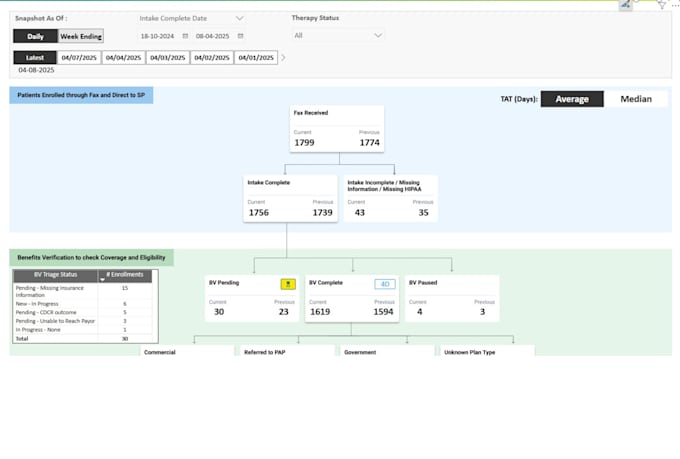Click the Fax Received card

tap(337, 129)
